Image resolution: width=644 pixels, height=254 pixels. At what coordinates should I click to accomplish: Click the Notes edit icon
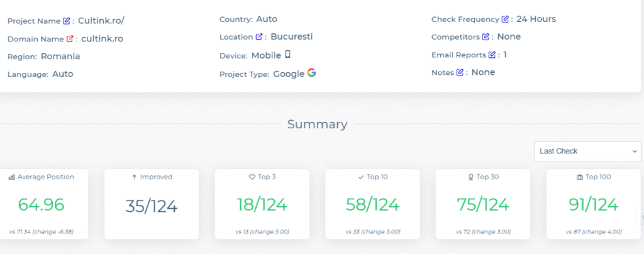tap(460, 73)
